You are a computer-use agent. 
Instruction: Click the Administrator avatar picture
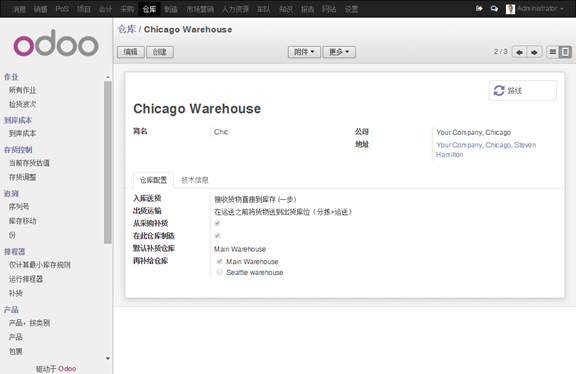(510, 9)
